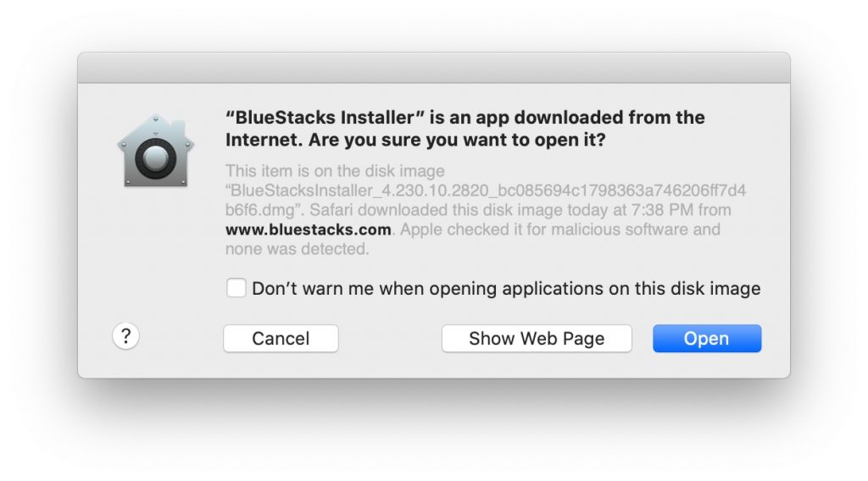Click 'Are you sure you want to open it?' text
The width and height of the screenshot is (868, 481).
[x=457, y=140]
